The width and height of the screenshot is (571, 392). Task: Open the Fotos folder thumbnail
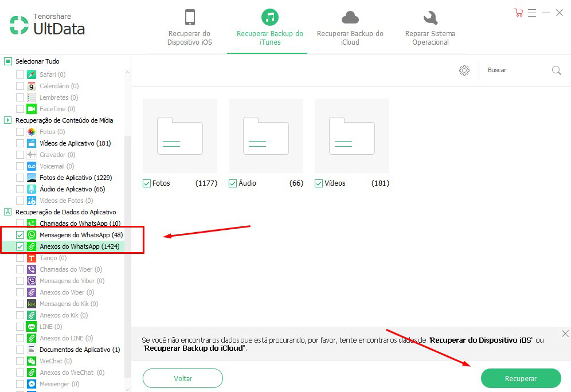coord(180,135)
